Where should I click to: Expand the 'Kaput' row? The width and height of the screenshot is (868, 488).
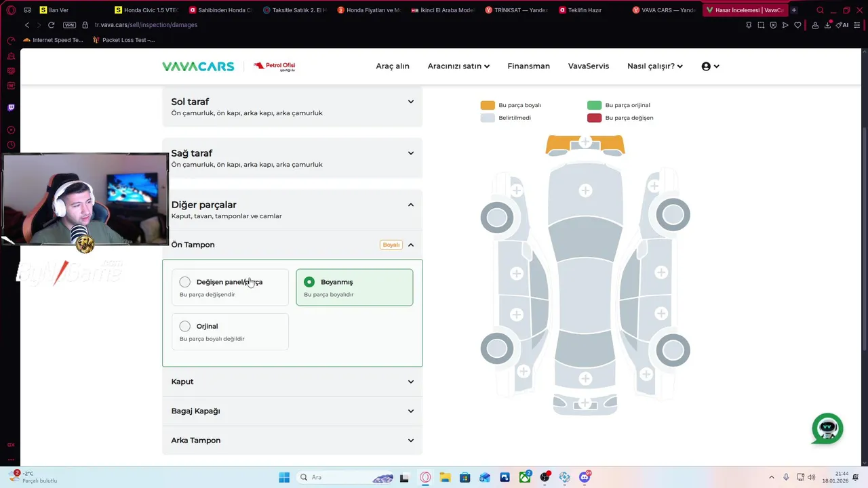292,382
